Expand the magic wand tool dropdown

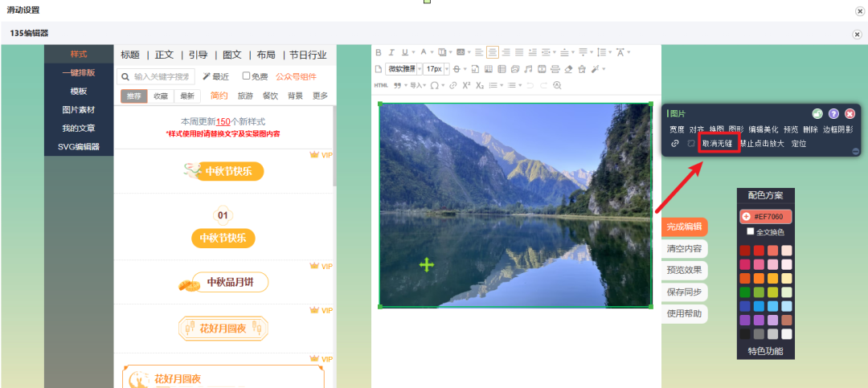[x=604, y=69]
